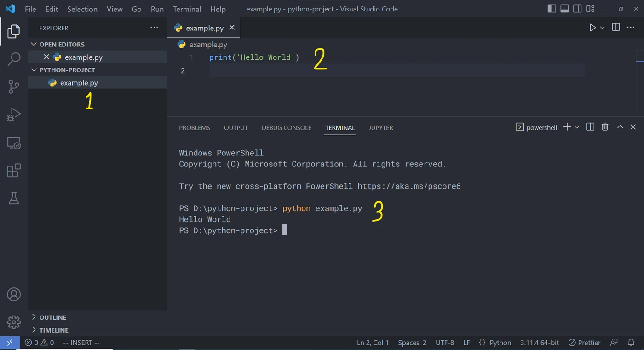This screenshot has height=350, width=644.
Task: Open the Selection menu
Action: [x=82, y=9]
